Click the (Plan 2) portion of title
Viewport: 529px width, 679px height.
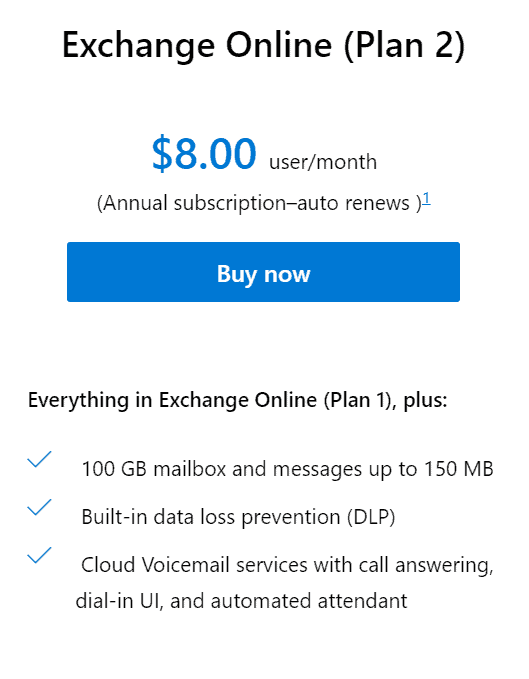pyautogui.click(x=404, y=46)
